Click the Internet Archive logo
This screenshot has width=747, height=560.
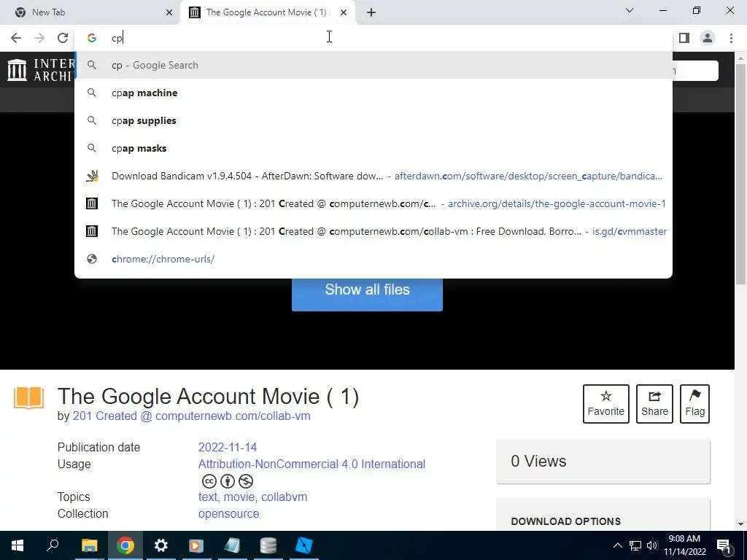(40, 69)
